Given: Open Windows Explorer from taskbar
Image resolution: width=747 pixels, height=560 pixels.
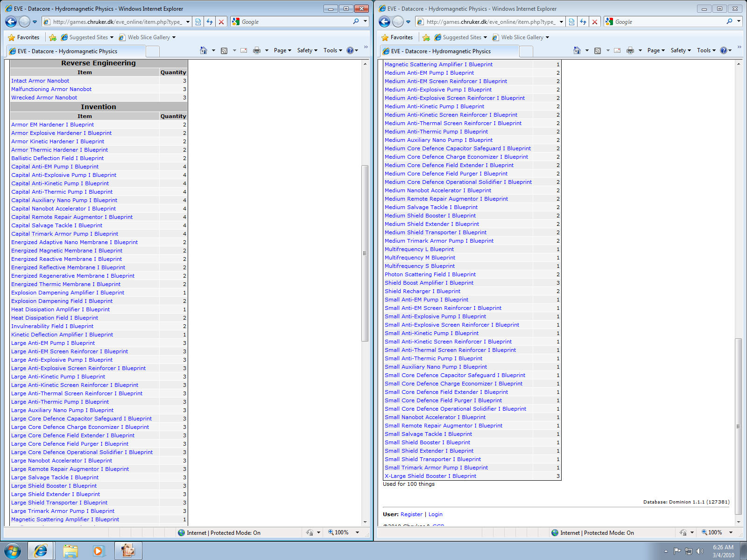Looking at the screenshot, I should [70, 551].
